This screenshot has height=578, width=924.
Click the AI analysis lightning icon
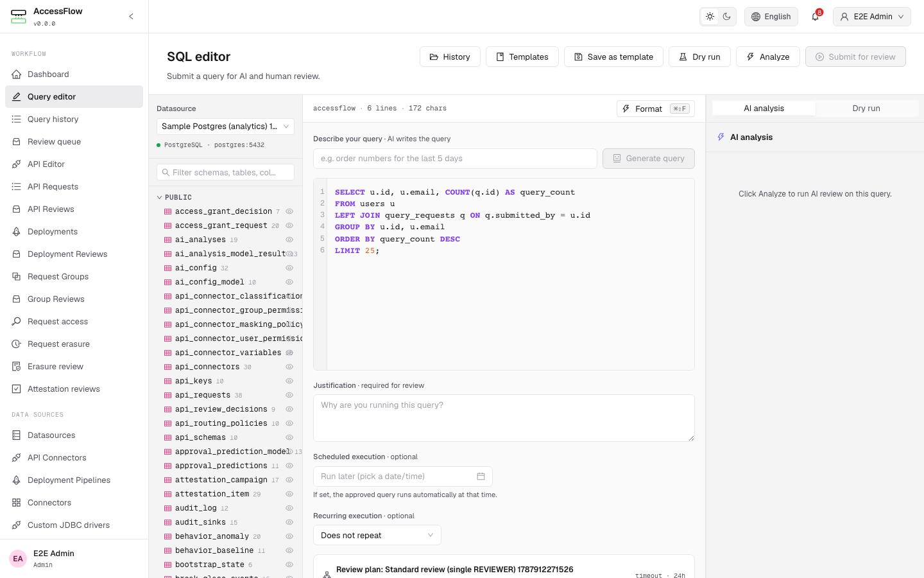click(x=721, y=137)
